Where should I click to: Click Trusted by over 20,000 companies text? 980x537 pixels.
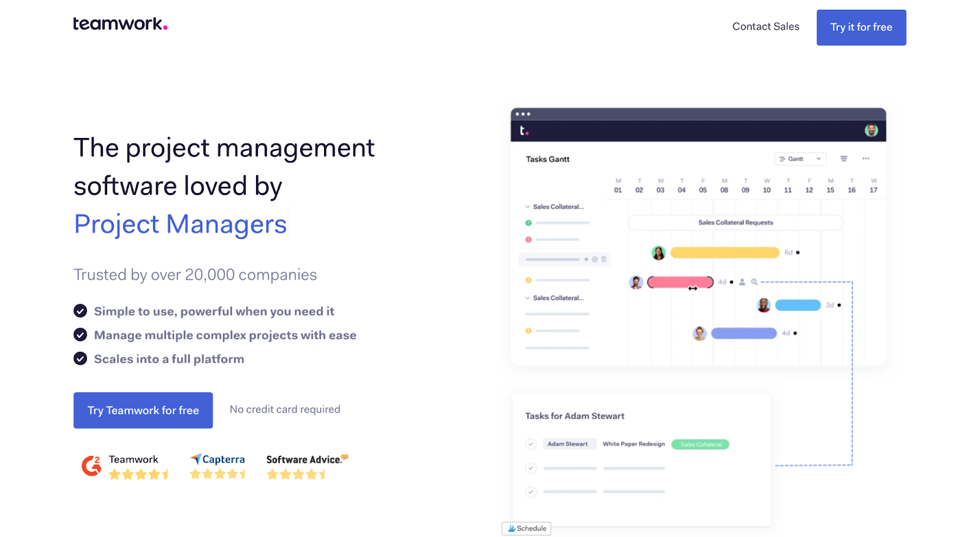[195, 275]
